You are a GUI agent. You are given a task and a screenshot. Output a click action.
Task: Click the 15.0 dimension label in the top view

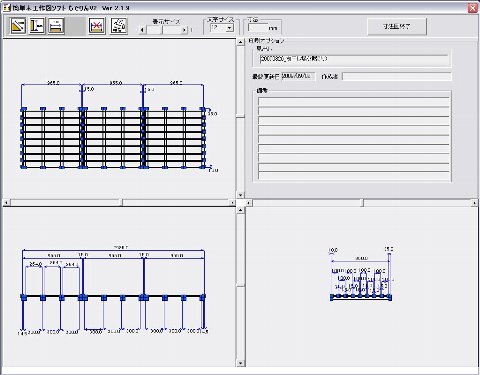[89, 89]
